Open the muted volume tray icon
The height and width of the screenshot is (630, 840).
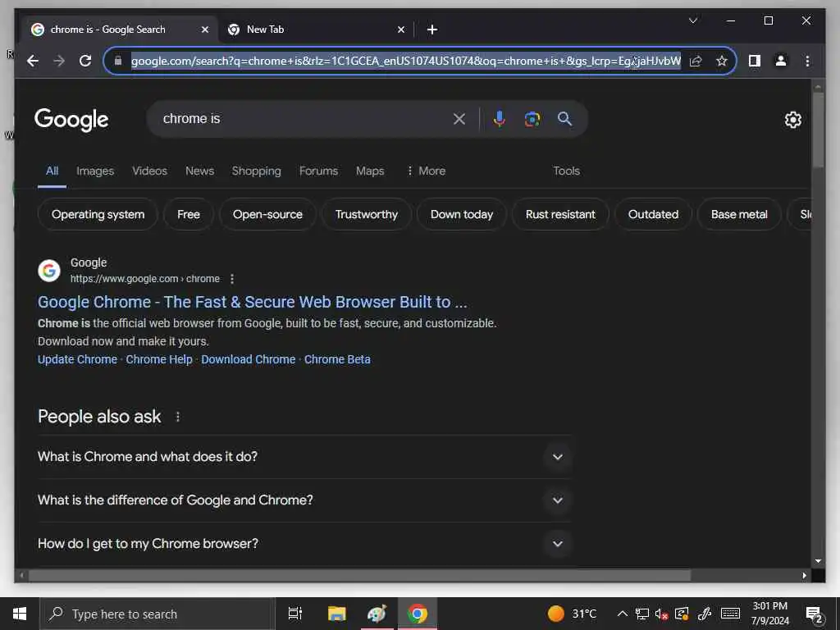[661, 614]
